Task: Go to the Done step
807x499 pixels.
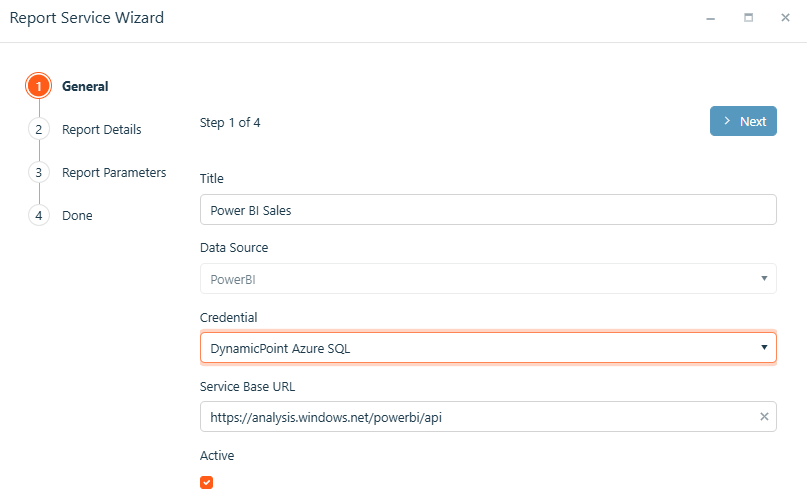Action: click(77, 216)
